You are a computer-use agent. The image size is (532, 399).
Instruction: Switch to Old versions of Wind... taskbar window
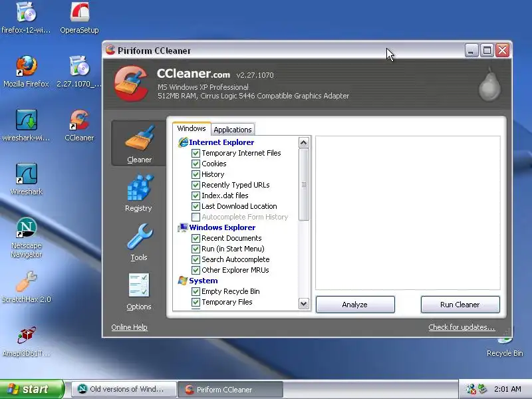click(124, 389)
